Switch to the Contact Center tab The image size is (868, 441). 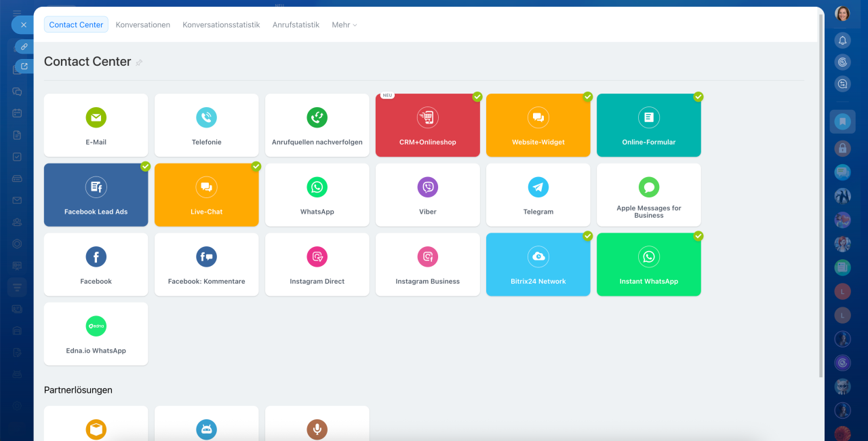[76, 24]
